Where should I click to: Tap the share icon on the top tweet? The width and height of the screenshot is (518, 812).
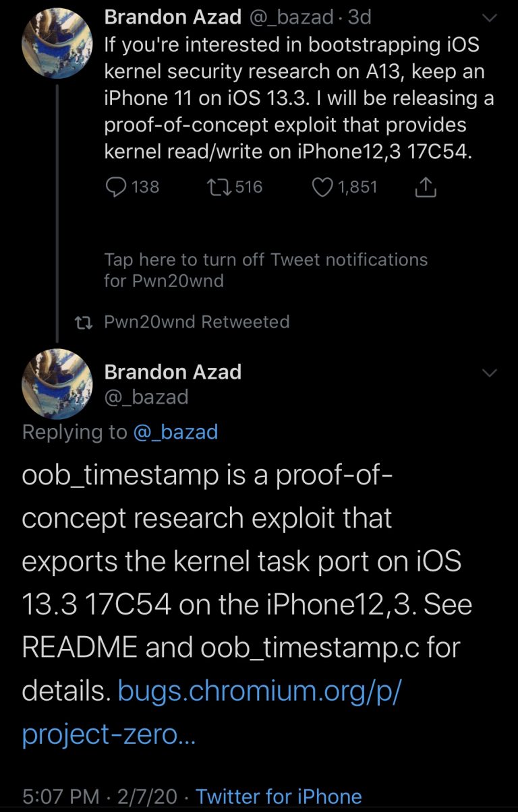point(425,187)
